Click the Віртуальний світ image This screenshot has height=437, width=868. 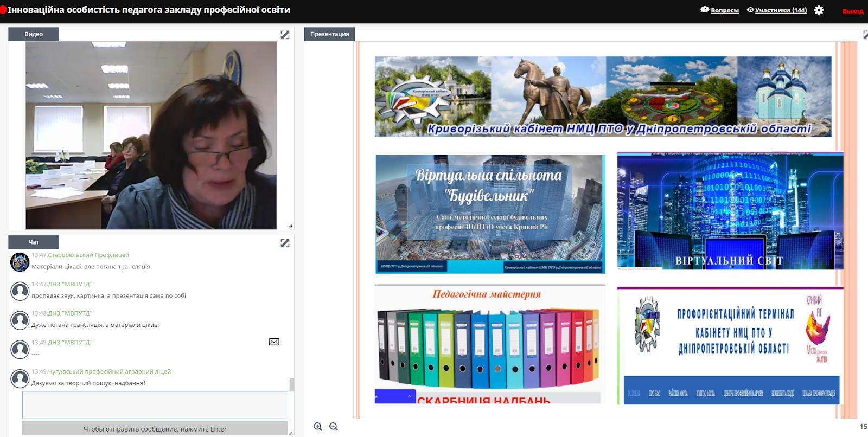(x=730, y=211)
